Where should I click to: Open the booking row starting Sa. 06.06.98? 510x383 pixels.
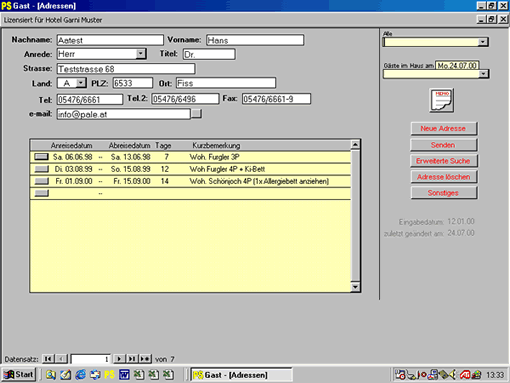(x=41, y=157)
